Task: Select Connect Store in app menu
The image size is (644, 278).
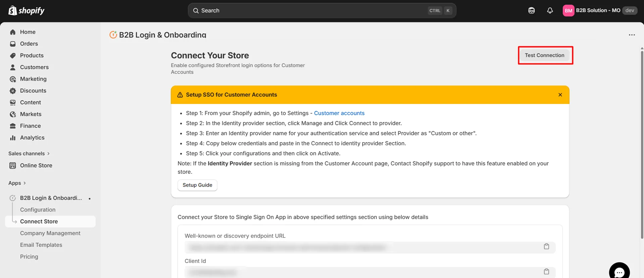Action: (50, 222)
